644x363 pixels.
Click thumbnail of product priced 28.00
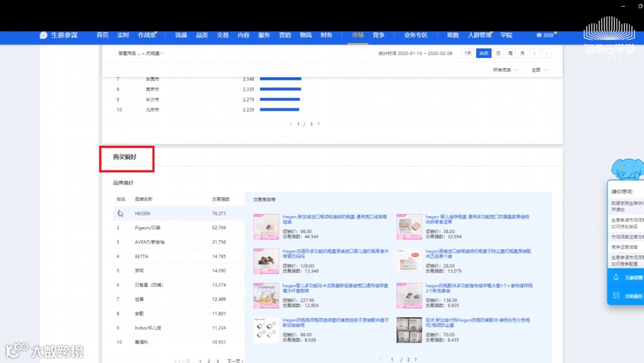(x=409, y=261)
